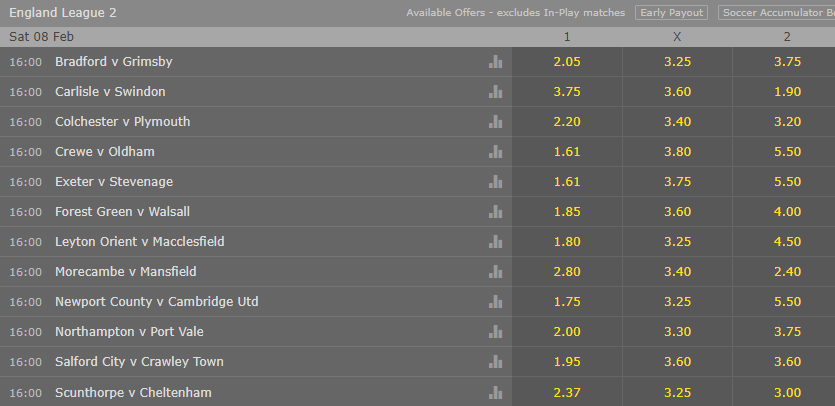
Task: Open stats icon for Forest Green v Walsall
Action: click(x=495, y=212)
